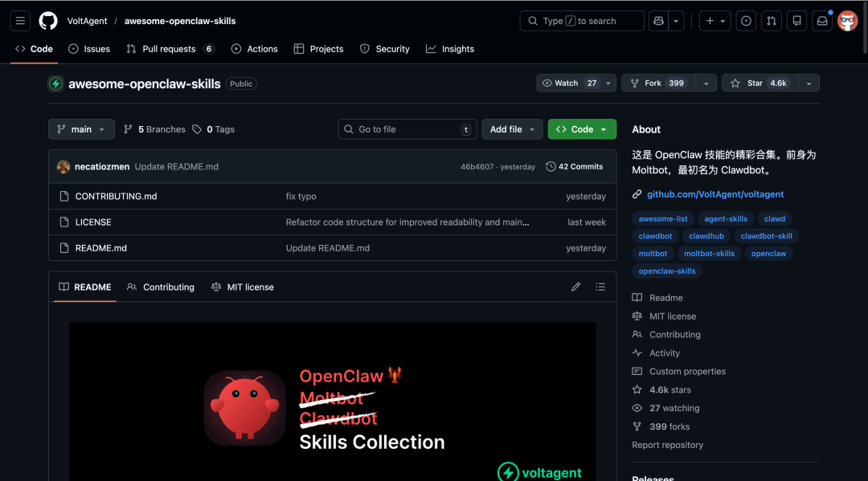Open GitHub Copilot from the header
Screen dimensions: 868x481
(x=661, y=20)
